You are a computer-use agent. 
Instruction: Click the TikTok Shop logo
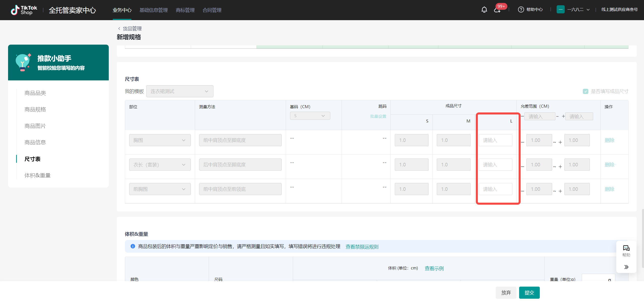coord(24,10)
